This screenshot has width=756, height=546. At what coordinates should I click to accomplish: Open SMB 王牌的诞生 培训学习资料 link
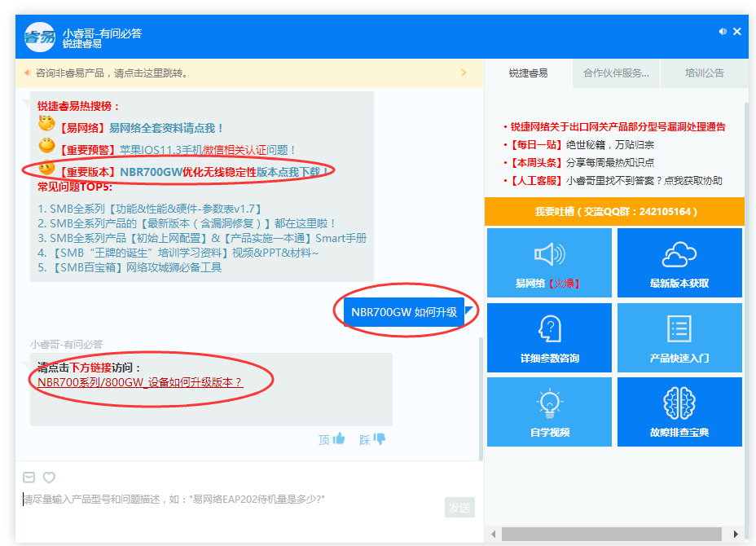[x=178, y=253]
